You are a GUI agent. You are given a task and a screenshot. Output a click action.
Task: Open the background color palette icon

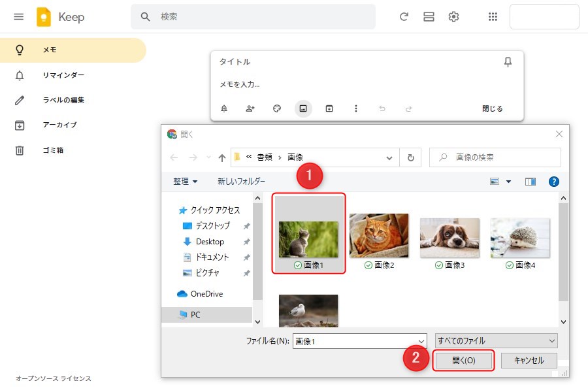click(x=277, y=108)
